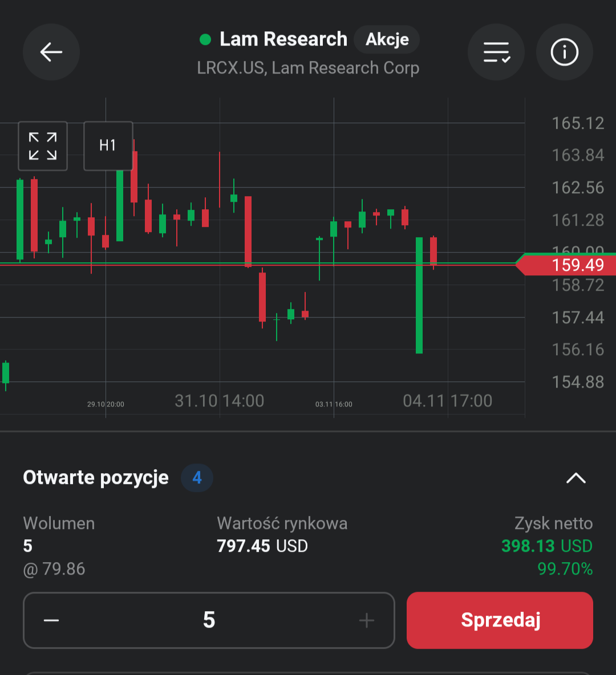Tap the large green candle on 04.11
Screen dimensions: 616x675
[419, 295]
